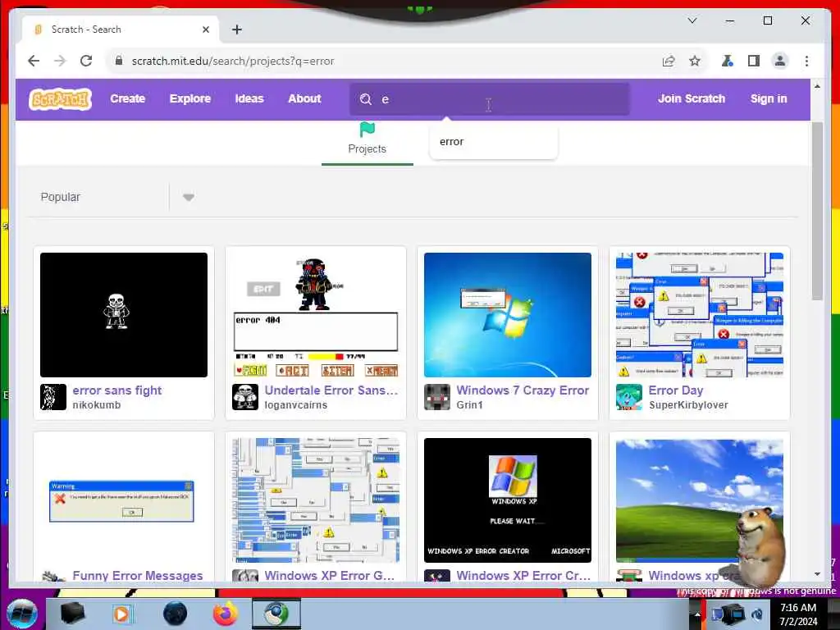
Task: Open Windows 7 Crazy Error thumbnail
Action: (x=507, y=315)
